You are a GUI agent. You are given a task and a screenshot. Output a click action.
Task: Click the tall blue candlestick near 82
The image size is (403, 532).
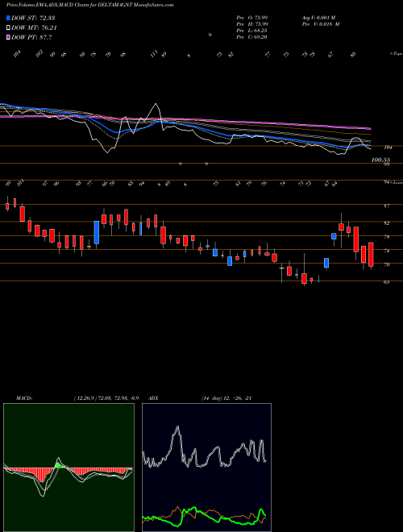pos(97,232)
